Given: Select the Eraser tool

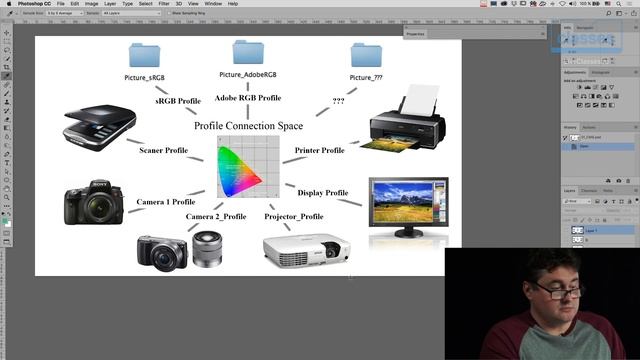Looking at the screenshot, I should 7,120.
